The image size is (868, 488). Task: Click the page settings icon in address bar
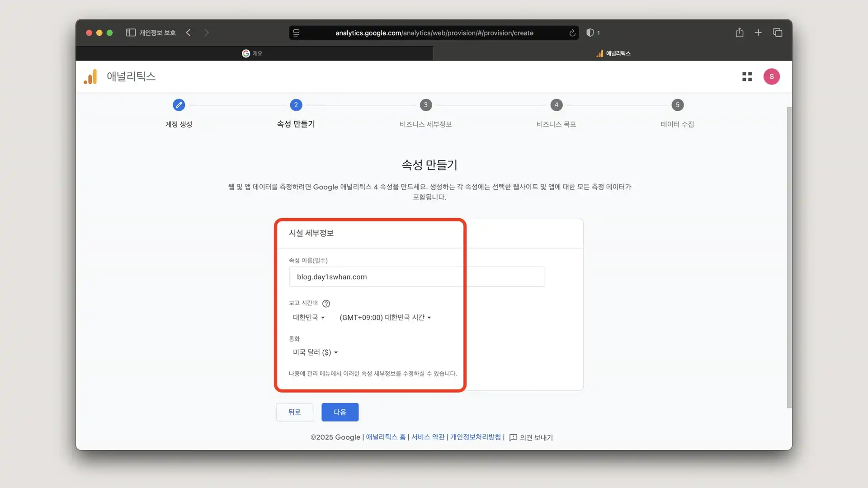coord(297,33)
